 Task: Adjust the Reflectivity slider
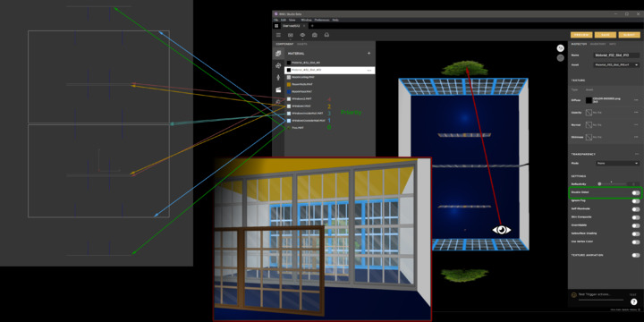613,183
